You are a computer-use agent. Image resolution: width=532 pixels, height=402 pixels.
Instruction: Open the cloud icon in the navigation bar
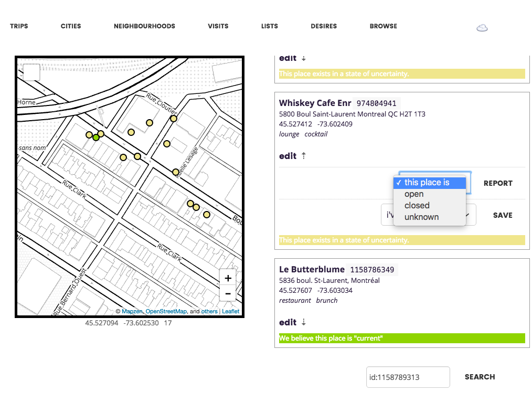482,28
